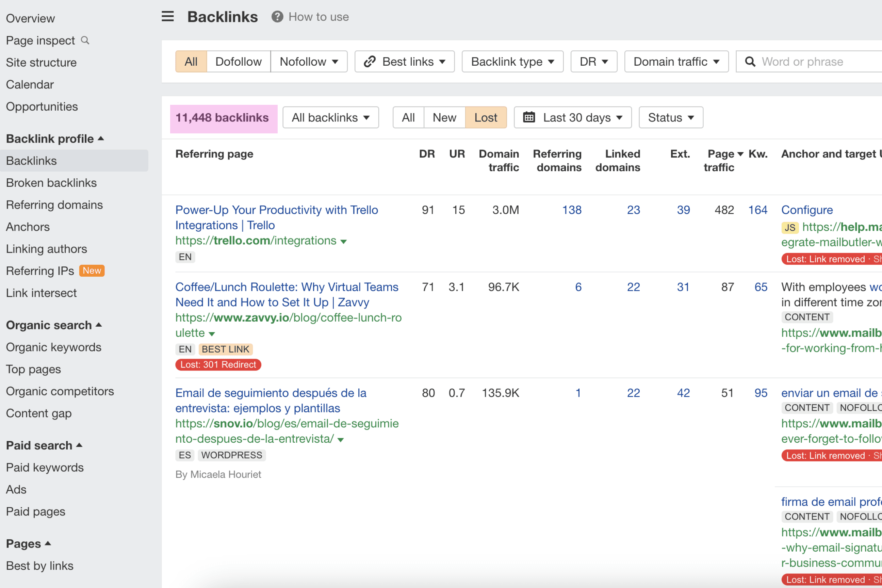Switch to Referring domains in sidebar
Viewport: 882px width, 588px height.
tap(54, 205)
